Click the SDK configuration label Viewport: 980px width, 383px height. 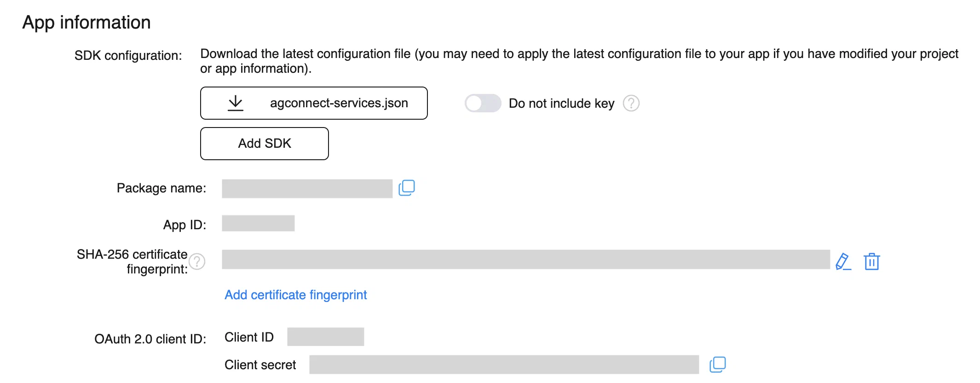128,55
